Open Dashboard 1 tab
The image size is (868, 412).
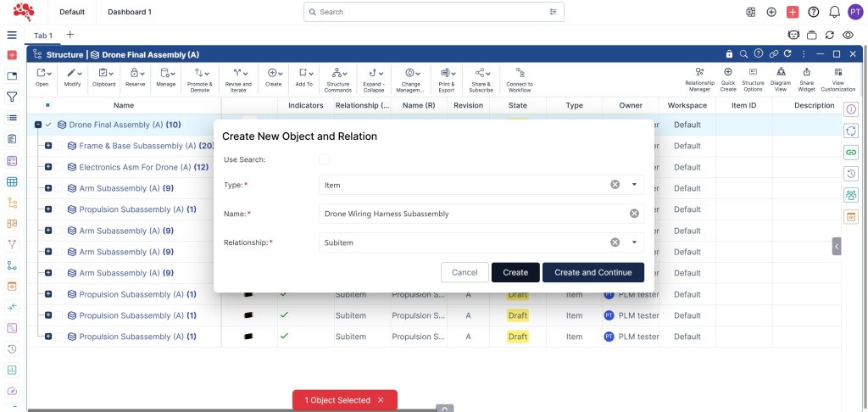point(130,12)
